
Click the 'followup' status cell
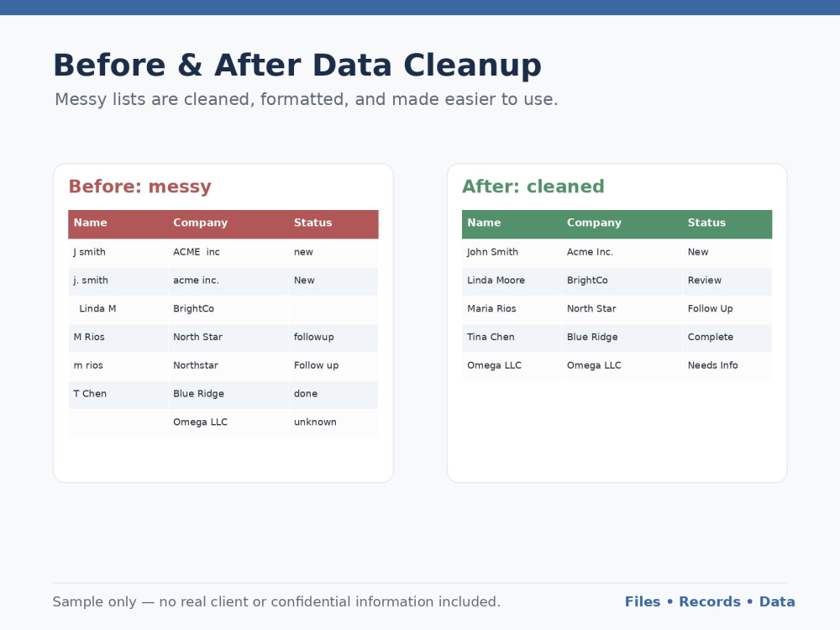(x=333, y=338)
